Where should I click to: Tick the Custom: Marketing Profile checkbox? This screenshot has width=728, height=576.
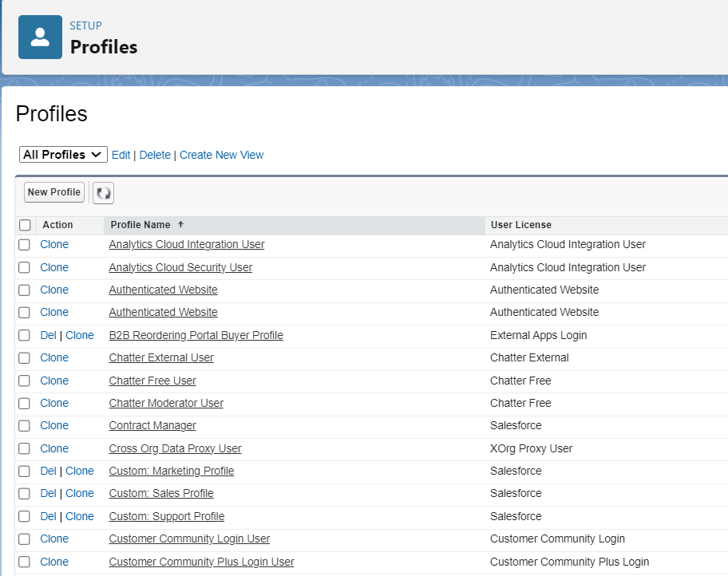[24, 471]
